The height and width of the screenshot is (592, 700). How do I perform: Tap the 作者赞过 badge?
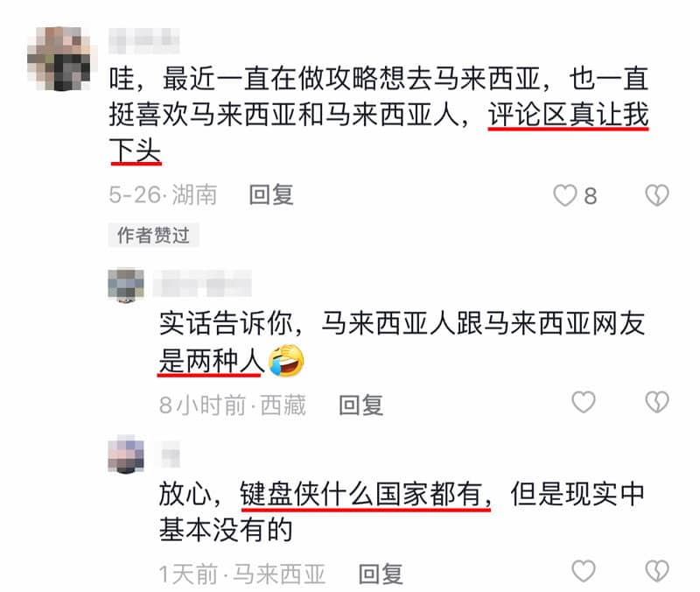click(153, 235)
